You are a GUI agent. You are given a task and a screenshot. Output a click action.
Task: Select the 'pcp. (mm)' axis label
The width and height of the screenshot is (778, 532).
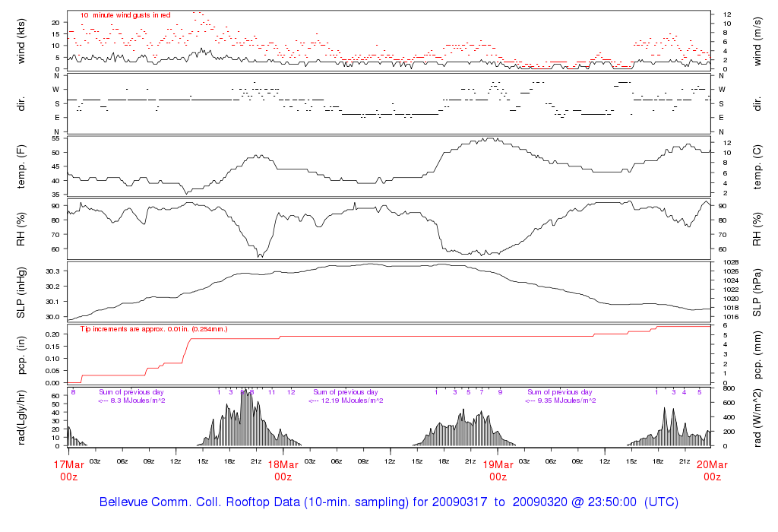(757, 356)
